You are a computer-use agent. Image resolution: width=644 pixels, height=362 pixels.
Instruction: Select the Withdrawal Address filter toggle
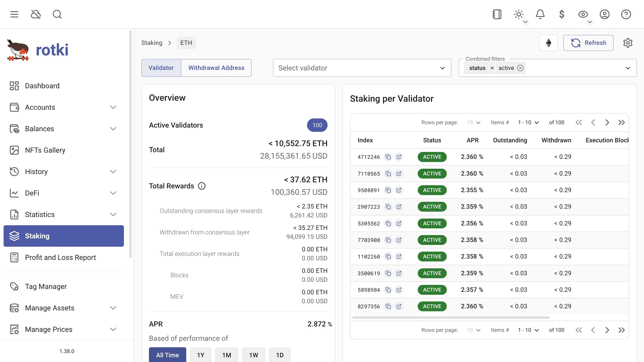point(216,68)
